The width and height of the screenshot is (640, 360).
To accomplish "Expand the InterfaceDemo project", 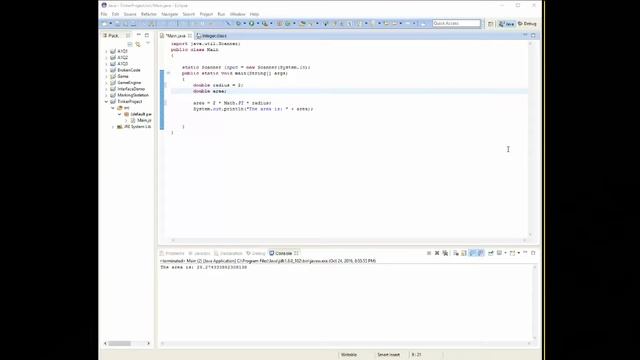I will pos(107,89).
